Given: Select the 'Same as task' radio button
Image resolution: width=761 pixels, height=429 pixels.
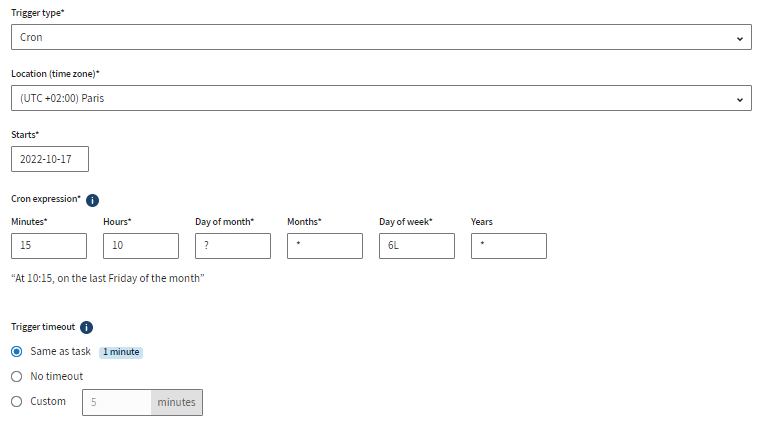Looking at the screenshot, I should tap(16, 352).
